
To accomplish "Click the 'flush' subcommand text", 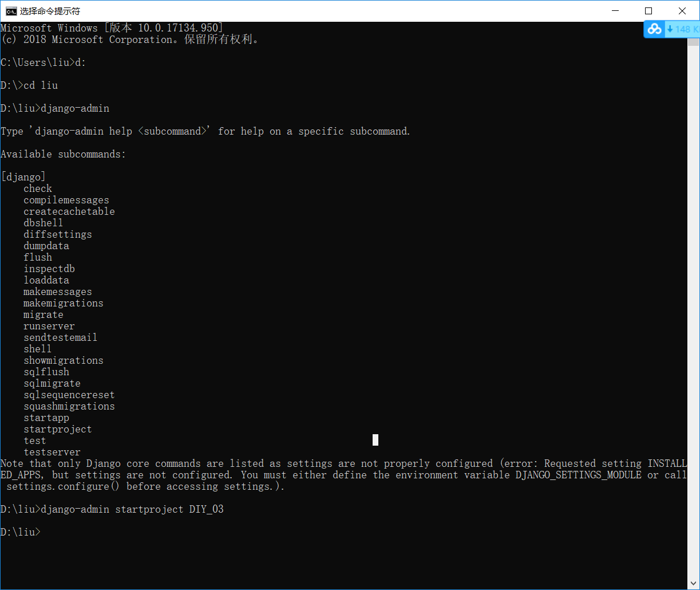I will click(38, 257).
